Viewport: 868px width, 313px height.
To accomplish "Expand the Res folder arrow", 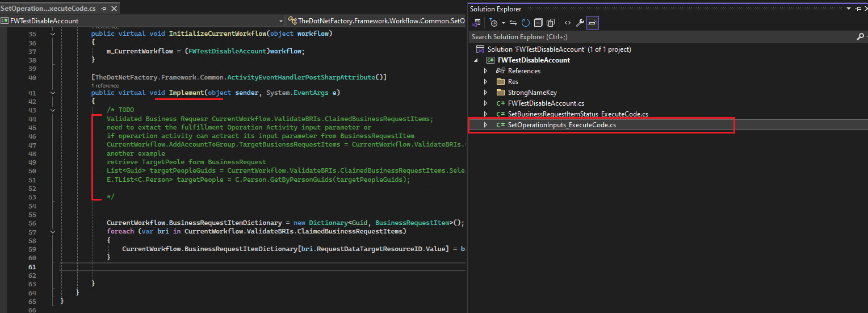I will 485,82.
